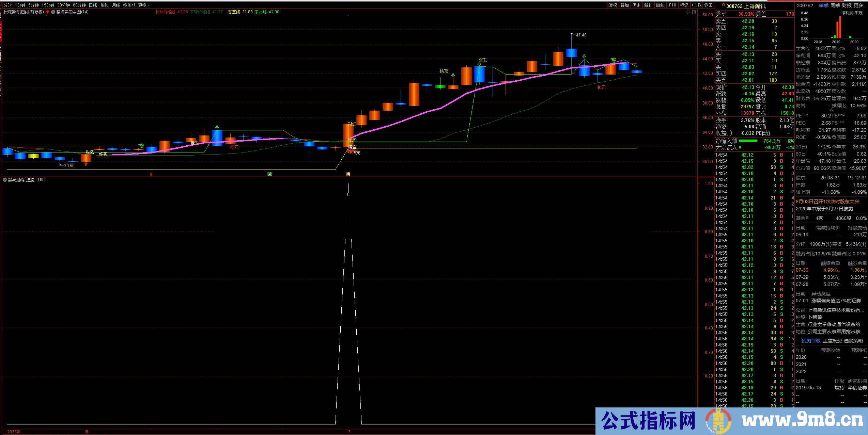Click the red R icon before 300762
Viewport: 868px width, 435px height.
(x=723, y=5)
